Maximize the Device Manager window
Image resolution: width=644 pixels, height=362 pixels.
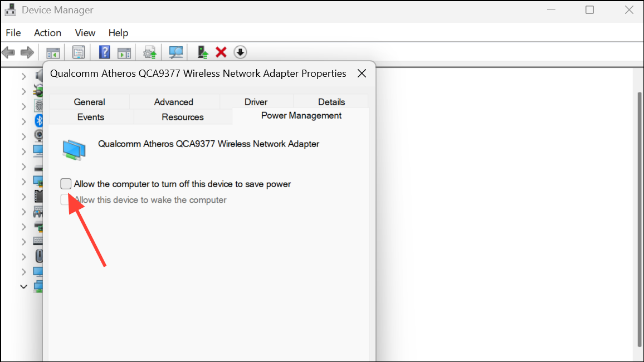(x=590, y=10)
